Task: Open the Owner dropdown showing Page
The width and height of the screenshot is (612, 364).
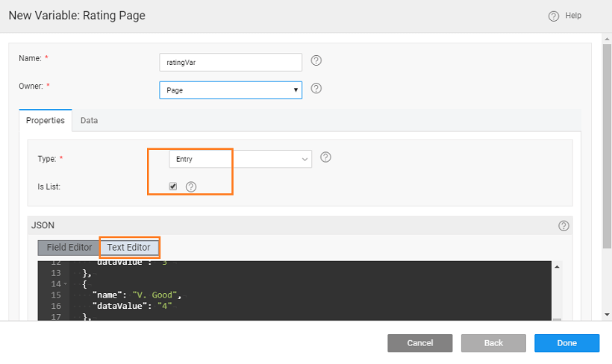Action: [x=231, y=90]
